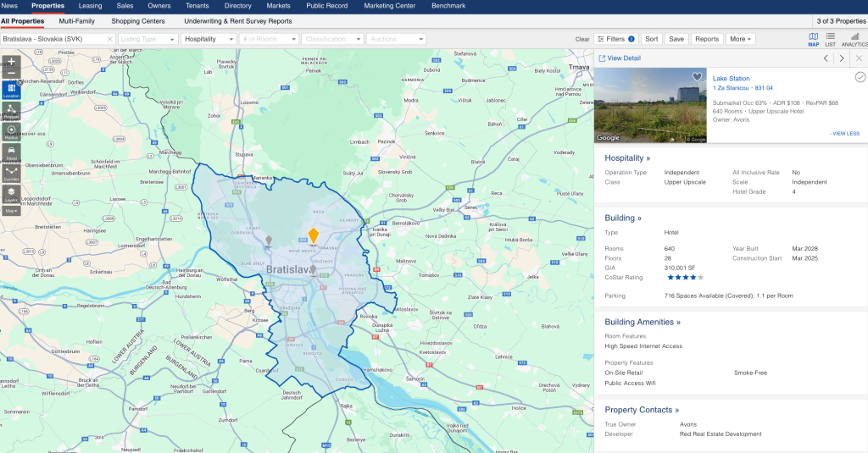Select the Corridor tool

point(11,174)
